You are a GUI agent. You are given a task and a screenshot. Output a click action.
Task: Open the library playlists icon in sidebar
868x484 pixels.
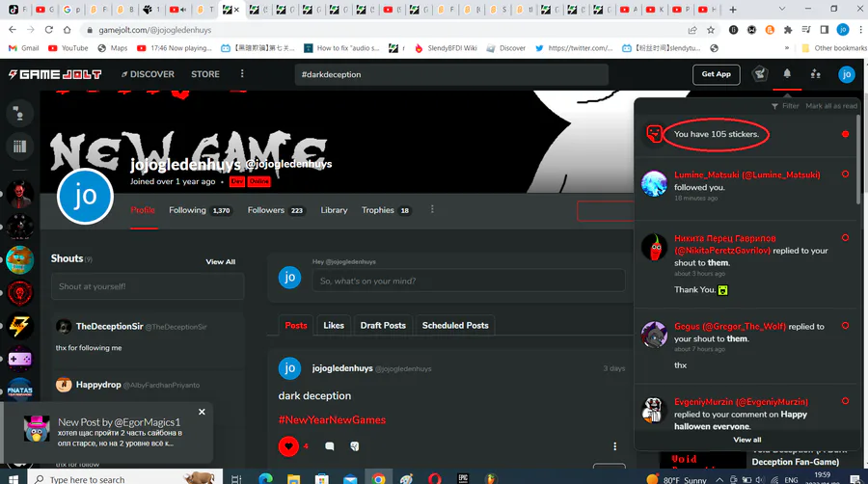coord(19,146)
